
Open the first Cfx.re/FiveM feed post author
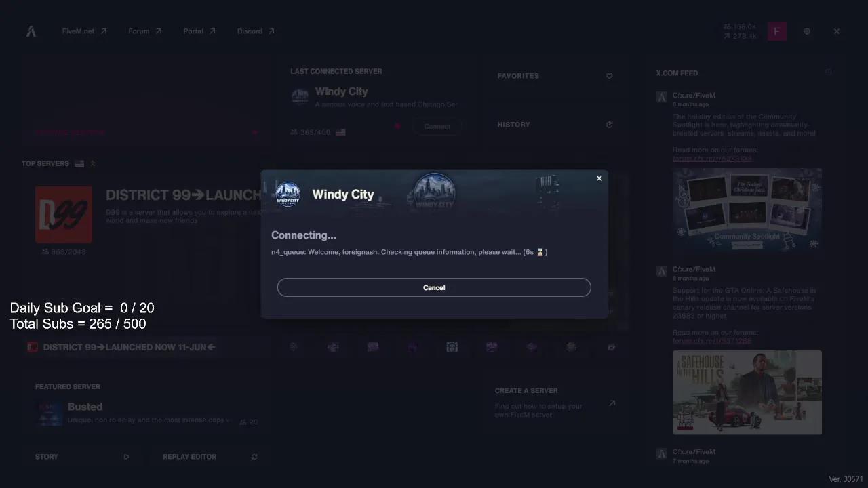pyautogui.click(x=694, y=96)
